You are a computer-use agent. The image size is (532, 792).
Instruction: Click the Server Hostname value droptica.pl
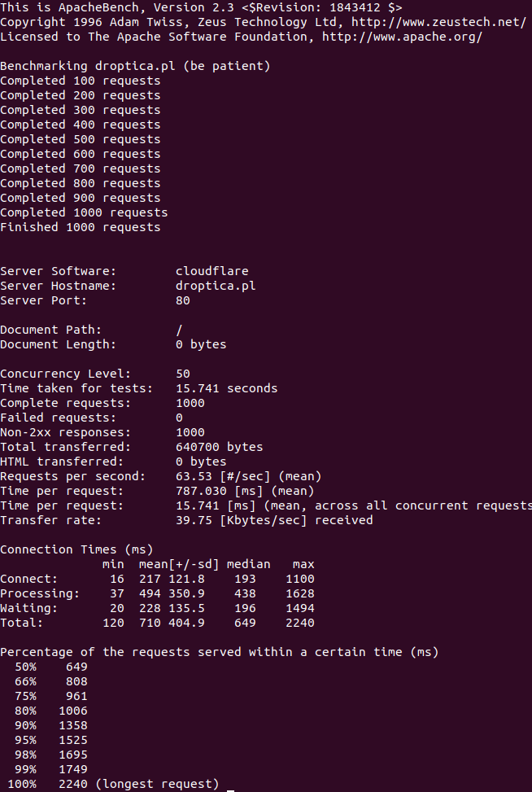211,286
